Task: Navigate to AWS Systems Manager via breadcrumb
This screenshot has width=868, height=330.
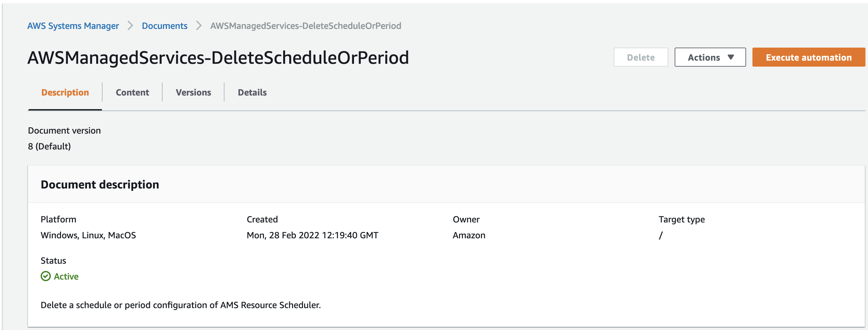Action: (73, 25)
